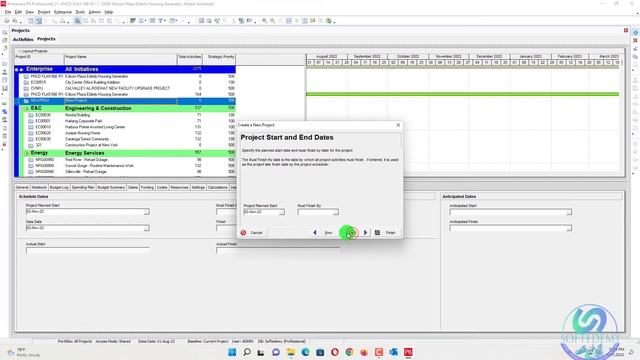Image resolution: width=640 pixels, height=360 pixels.
Task: Close the Create a New Project dialog
Action: click(398, 125)
